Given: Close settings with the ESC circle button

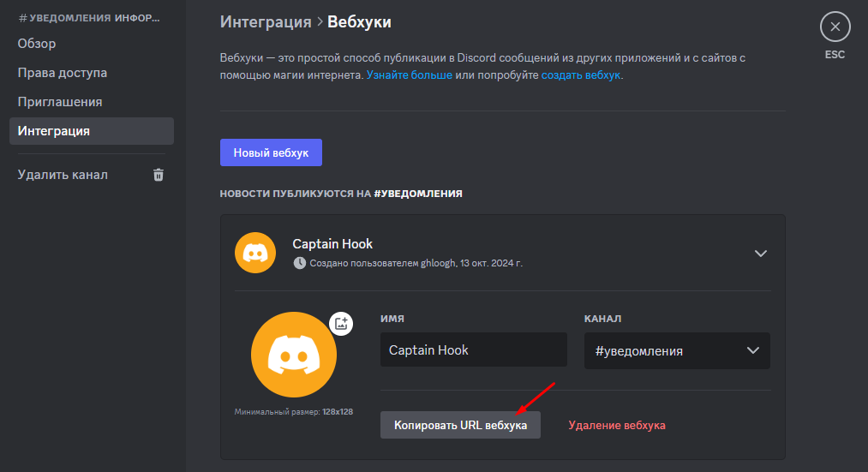Looking at the screenshot, I should [x=835, y=27].
